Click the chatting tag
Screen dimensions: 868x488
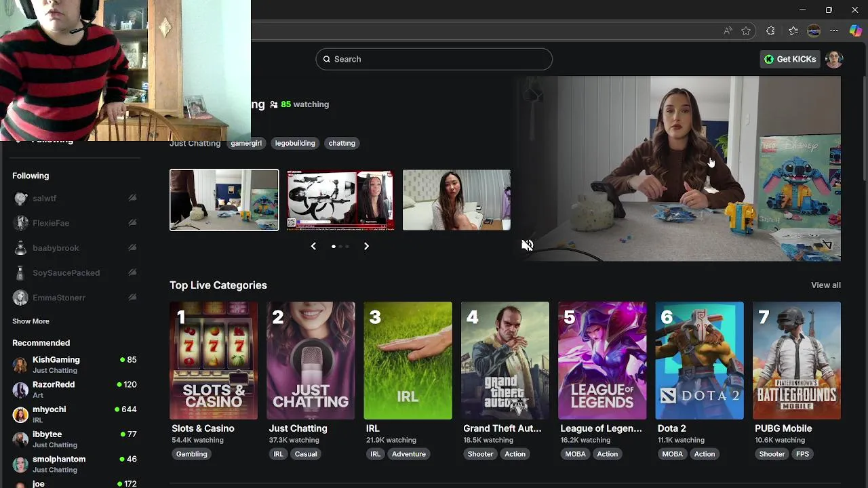tap(342, 143)
